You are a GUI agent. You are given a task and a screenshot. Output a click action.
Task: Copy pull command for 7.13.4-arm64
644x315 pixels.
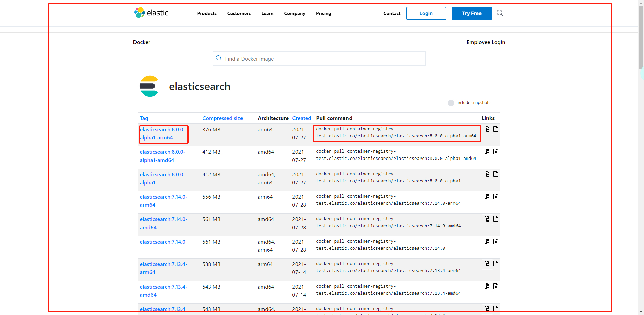[487, 264]
